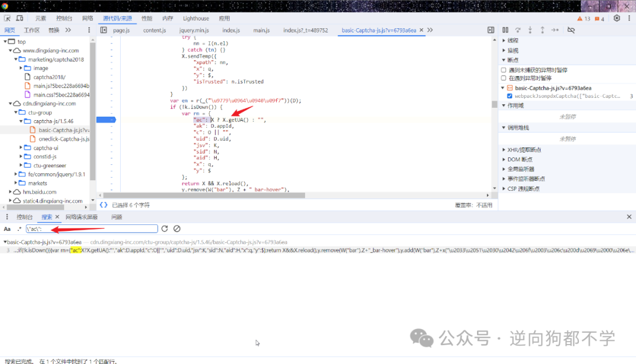Switch to the Lighthouse panel tab
This screenshot has width=636, height=364.
click(196, 18)
